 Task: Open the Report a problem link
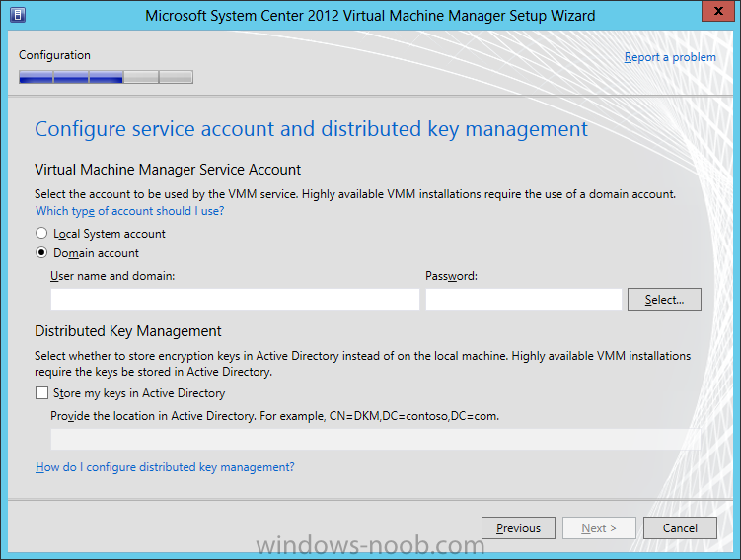[x=670, y=57]
